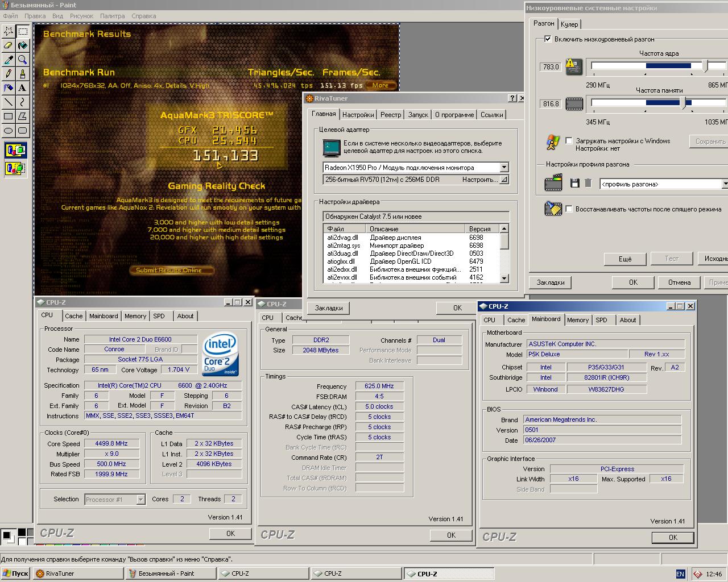
Task: Click OK in the CPU-Z mainboard window
Action: point(673,537)
